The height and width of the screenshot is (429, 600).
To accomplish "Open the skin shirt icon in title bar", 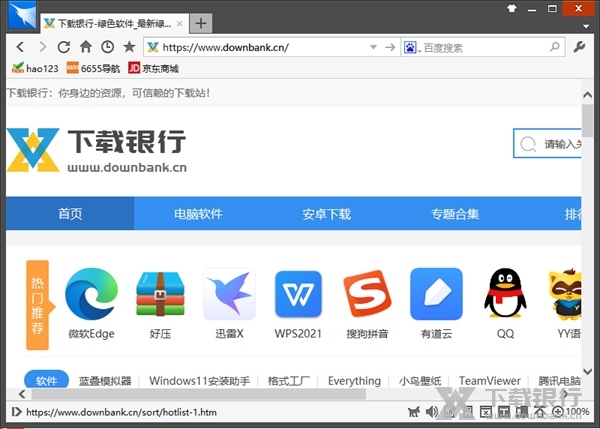I will pos(512,8).
